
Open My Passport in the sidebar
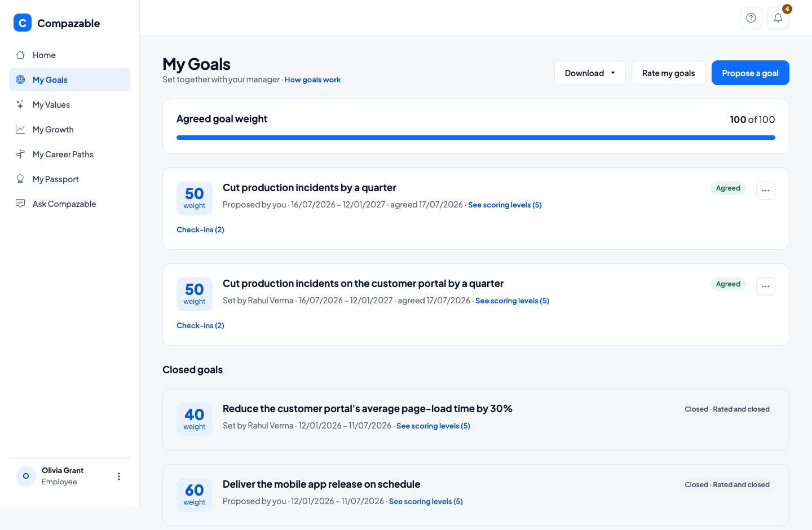[69, 179]
